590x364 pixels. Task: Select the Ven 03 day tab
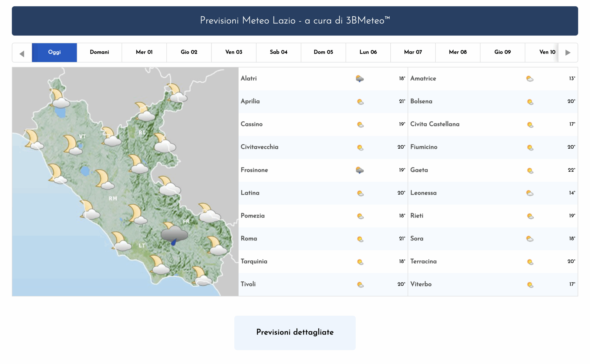(x=234, y=52)
